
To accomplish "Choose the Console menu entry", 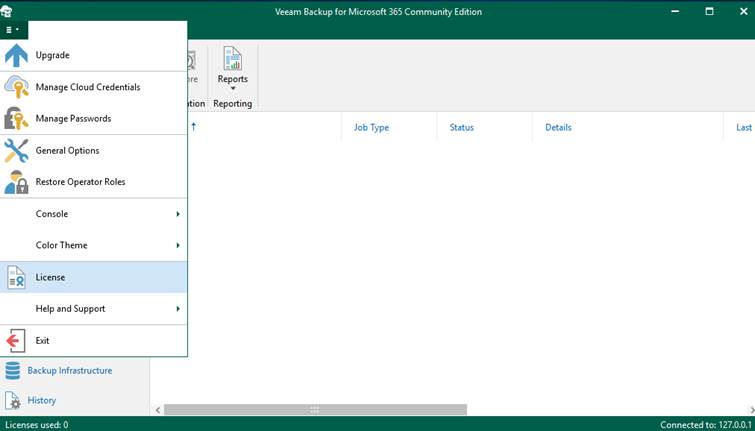I will pyautogui.click(x=93, y=214).
